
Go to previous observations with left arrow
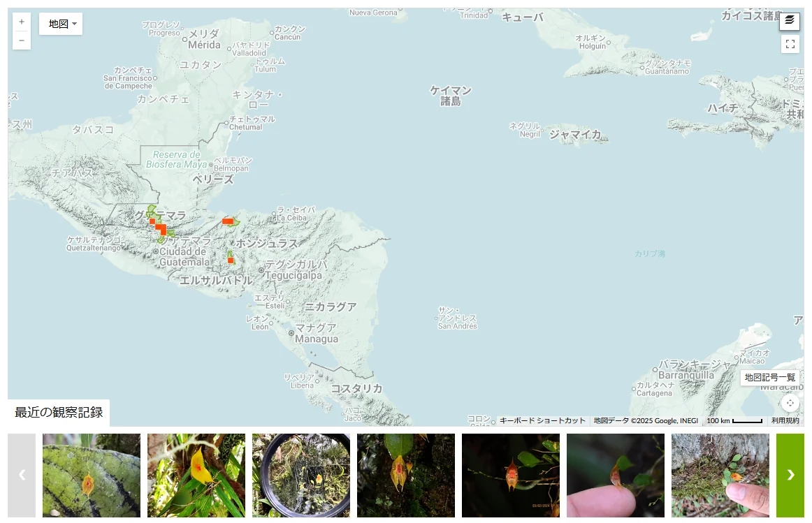pyautogui.click(x=22, y=476)
